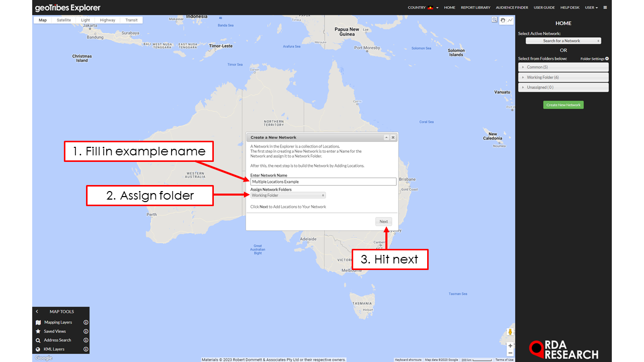Click the NORTHERN TERRITORY label
The width and height of the screenshot is (644, 362).
tap(274, 123)
